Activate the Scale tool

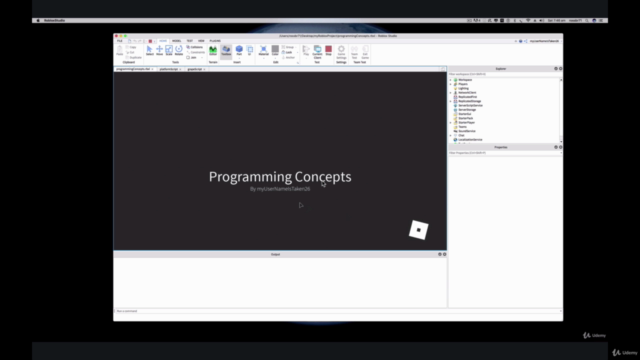(x=169, y=51)
